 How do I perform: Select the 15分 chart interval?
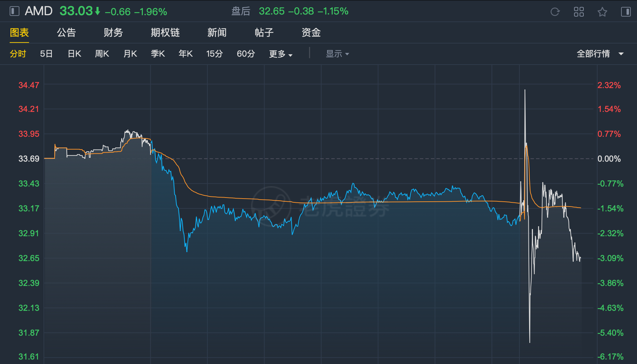[214, 54]
